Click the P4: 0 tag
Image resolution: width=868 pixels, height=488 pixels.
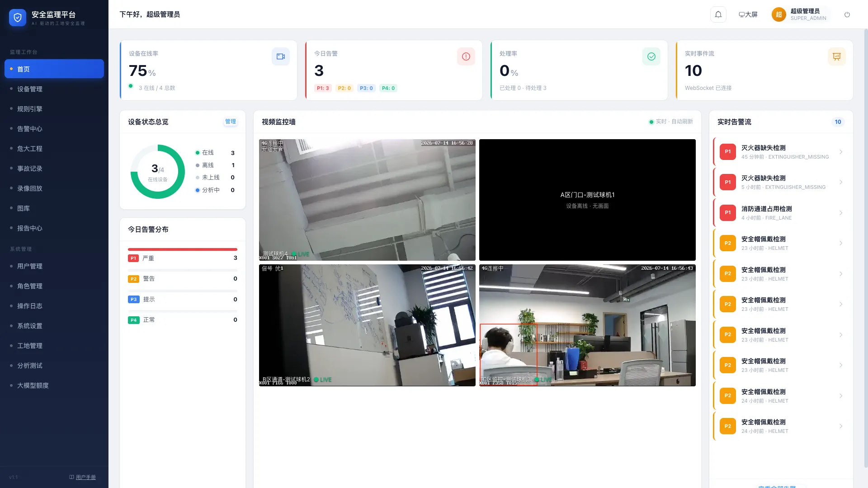pos(388,88)
